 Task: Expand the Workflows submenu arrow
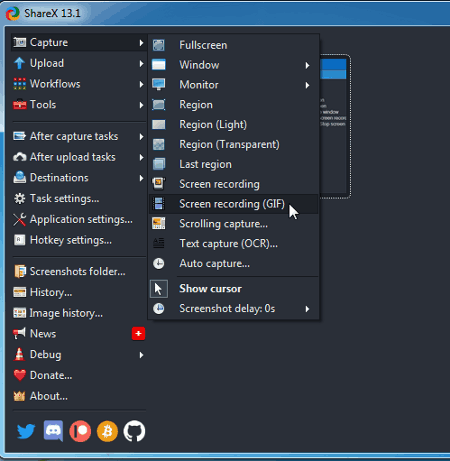[141, 84]
